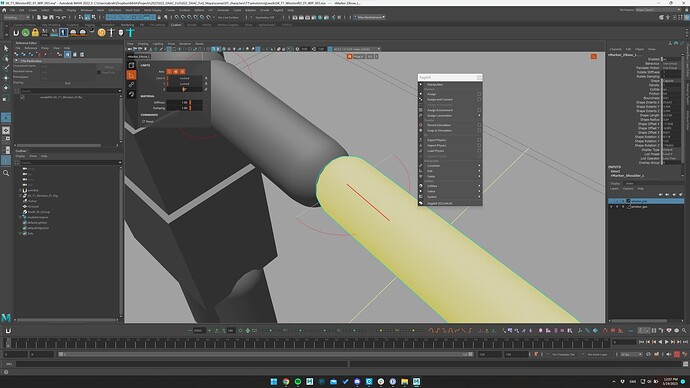Open the Display menu in the Outliner

[x=20, y=156]
